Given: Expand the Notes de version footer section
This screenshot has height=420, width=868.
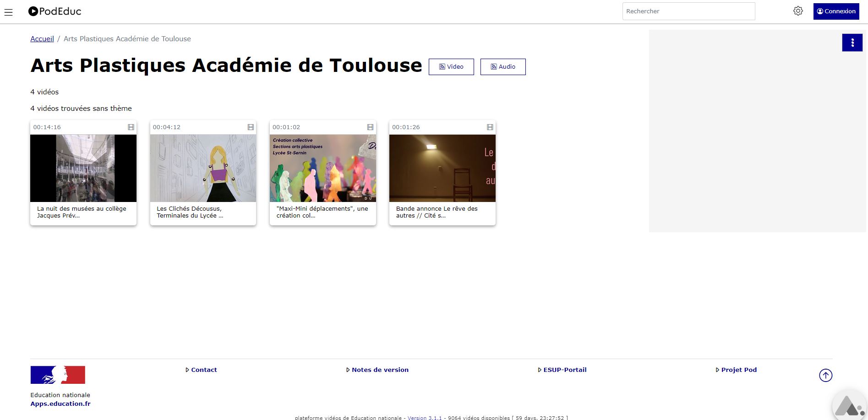Looking at the screenshot, I should point(377,370).
